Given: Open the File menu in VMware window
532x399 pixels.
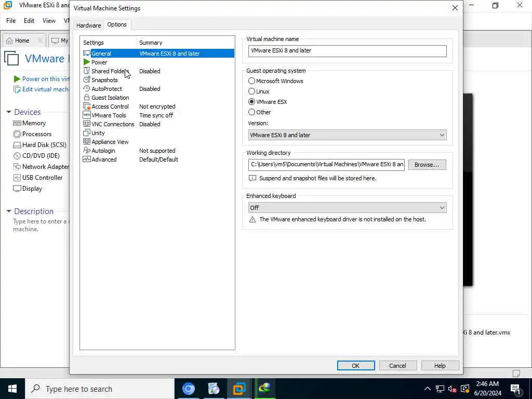Looking at the screenshot, I should pos(11,21).
